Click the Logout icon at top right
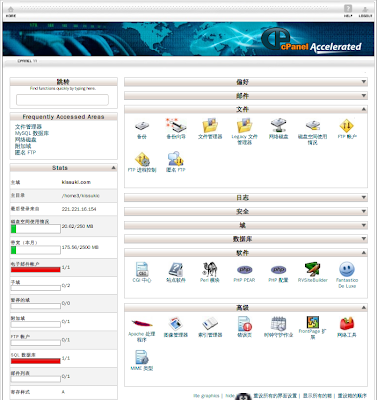This screenshot has height=400, width=377. (x=365, y=9)
